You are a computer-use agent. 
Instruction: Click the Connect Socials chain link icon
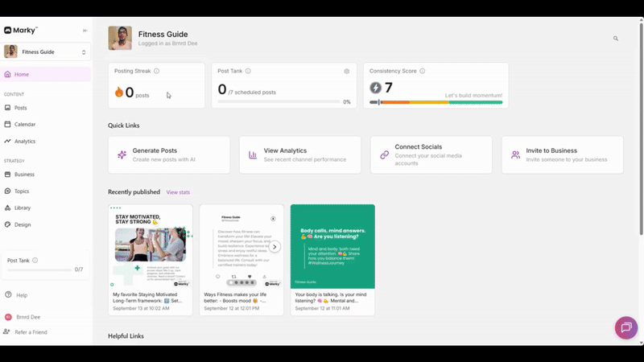[x=385, y=154]
